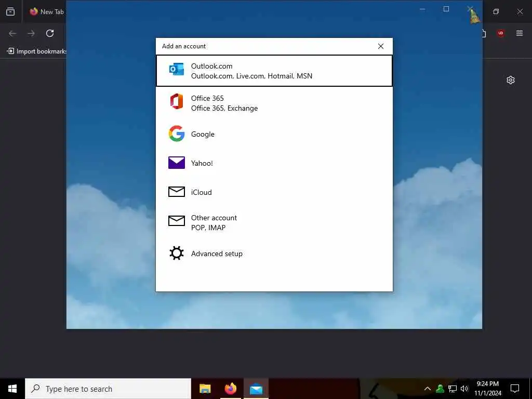This screenshot has width=532, height=399.
Task: Click the green user tray icon
Action: (x=440, y=389)
